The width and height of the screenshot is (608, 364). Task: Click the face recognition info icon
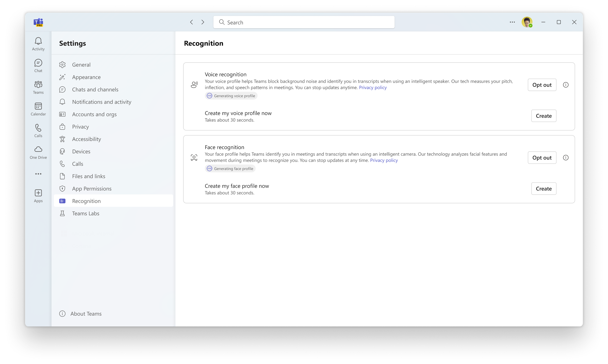(x=566, y=157)
